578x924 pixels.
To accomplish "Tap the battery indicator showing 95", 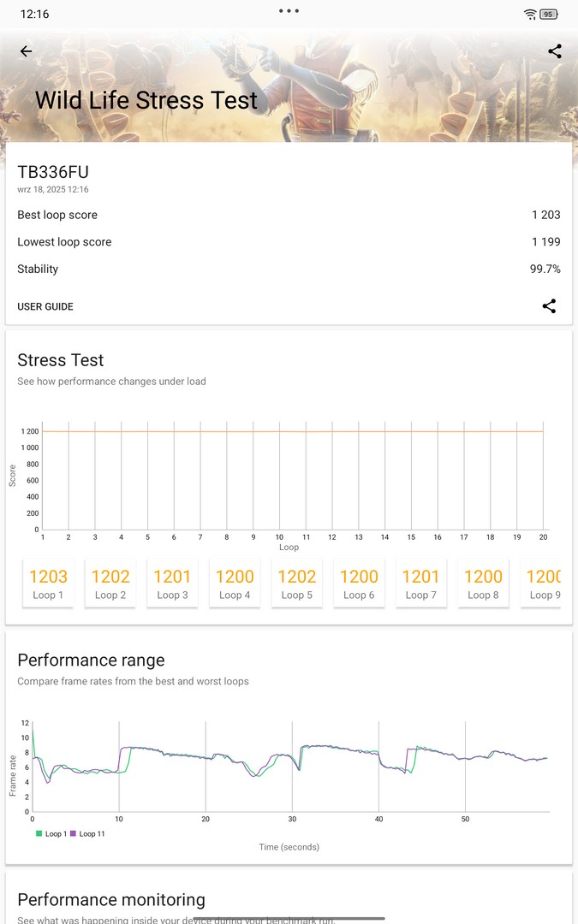I will (x=549, y=15).
